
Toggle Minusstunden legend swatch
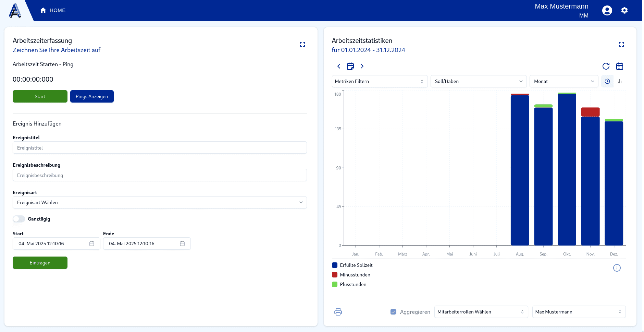[335, 275]
